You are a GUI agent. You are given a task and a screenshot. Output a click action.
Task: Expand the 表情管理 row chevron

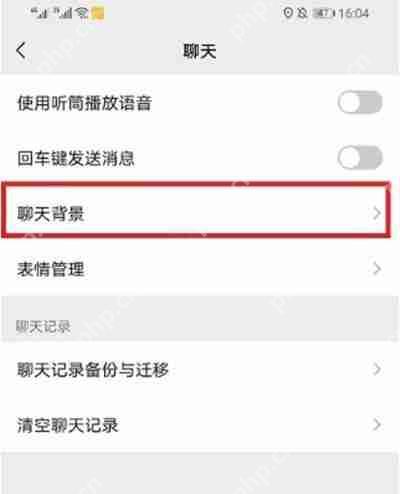click(x=377, y=269)
